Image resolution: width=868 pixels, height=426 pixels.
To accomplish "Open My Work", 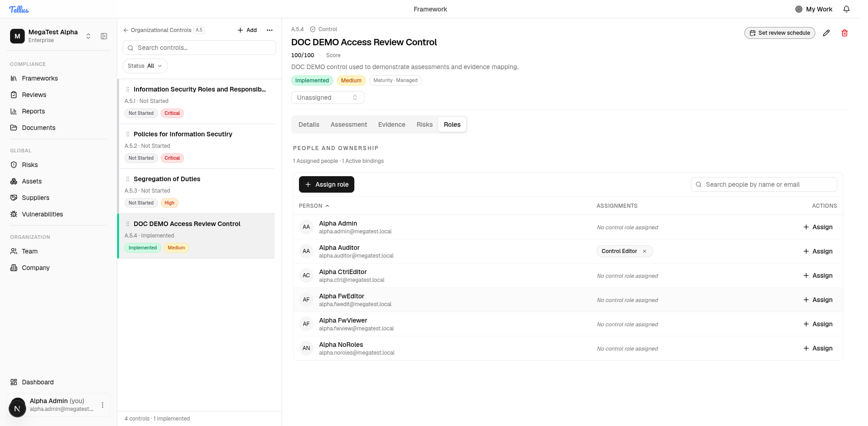I will click(814, 9).
